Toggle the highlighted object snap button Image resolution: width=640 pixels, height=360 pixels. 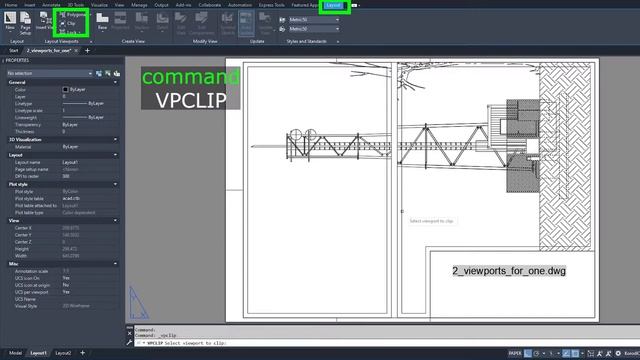575,353
